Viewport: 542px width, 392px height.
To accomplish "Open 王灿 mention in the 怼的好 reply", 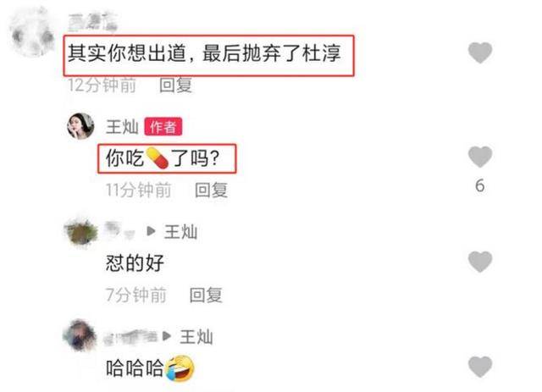I will click(180, 232).
